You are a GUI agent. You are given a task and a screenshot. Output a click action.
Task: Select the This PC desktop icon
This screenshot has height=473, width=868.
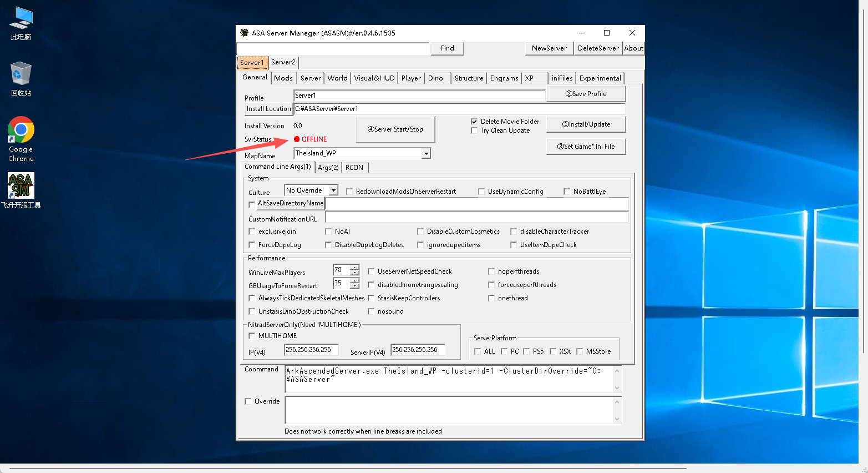point(21,23)
